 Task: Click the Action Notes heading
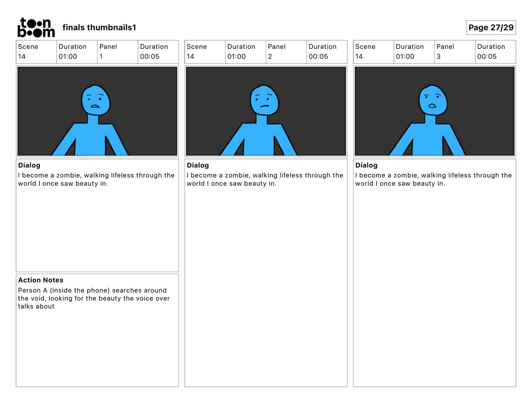[x=41, y=280]
